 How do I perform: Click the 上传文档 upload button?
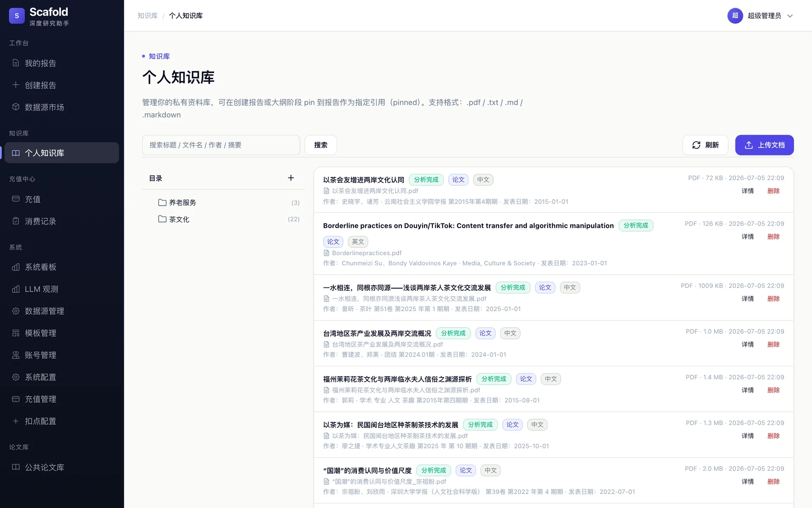pyautogui.click(x=764, y=145)
